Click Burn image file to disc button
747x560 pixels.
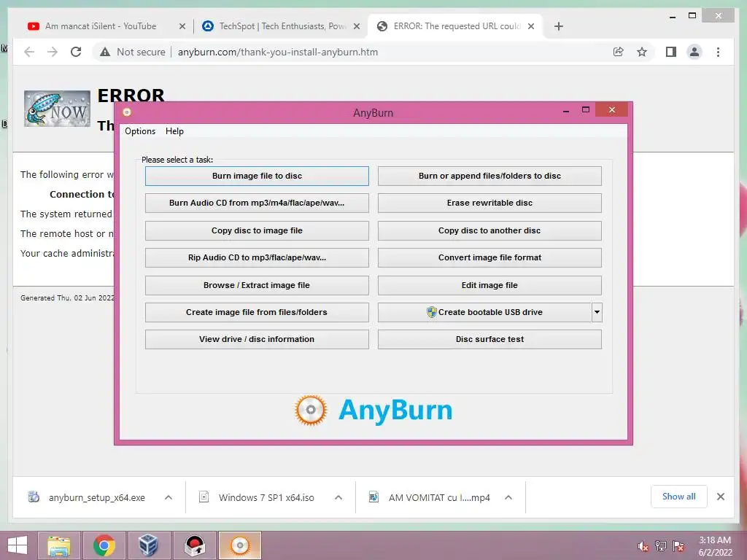[257, 176]
